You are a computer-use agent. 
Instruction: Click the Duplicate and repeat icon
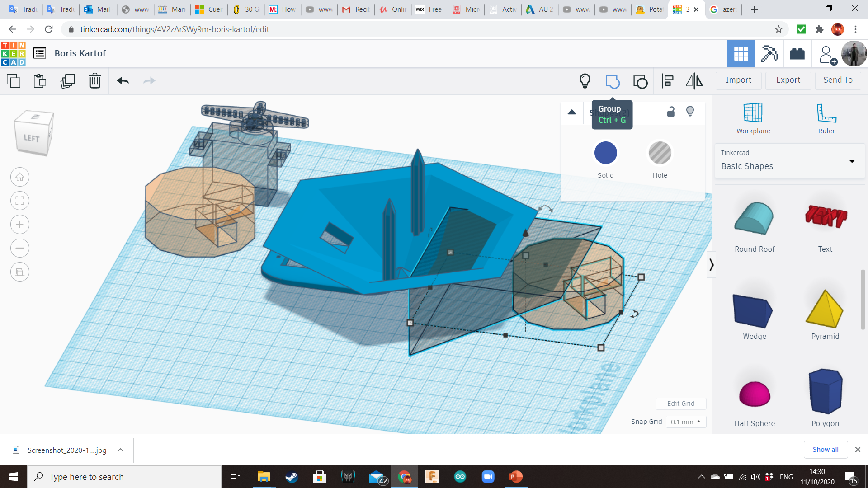(68, 81)
